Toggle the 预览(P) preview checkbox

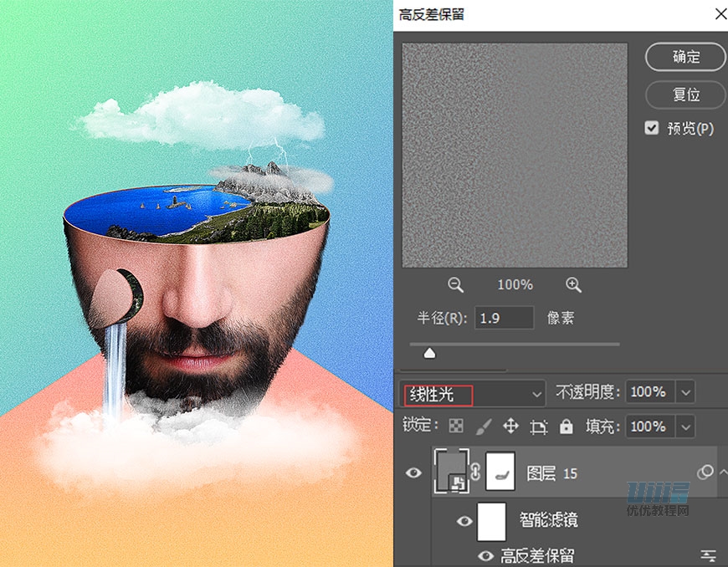point(652,128)
